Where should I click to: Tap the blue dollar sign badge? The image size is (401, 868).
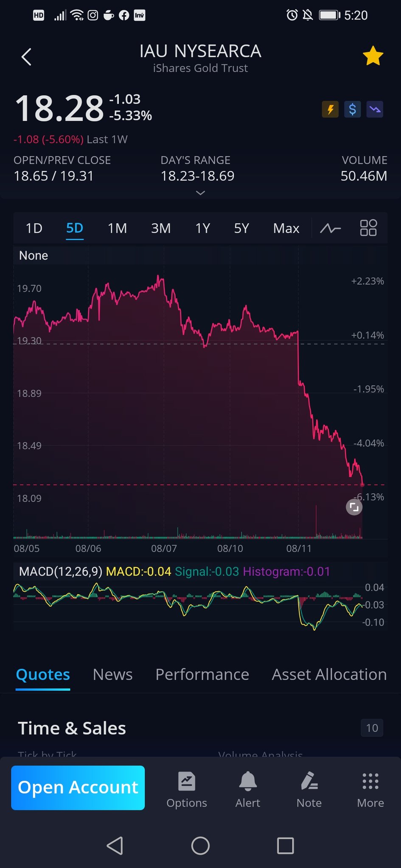click(352, 109)
